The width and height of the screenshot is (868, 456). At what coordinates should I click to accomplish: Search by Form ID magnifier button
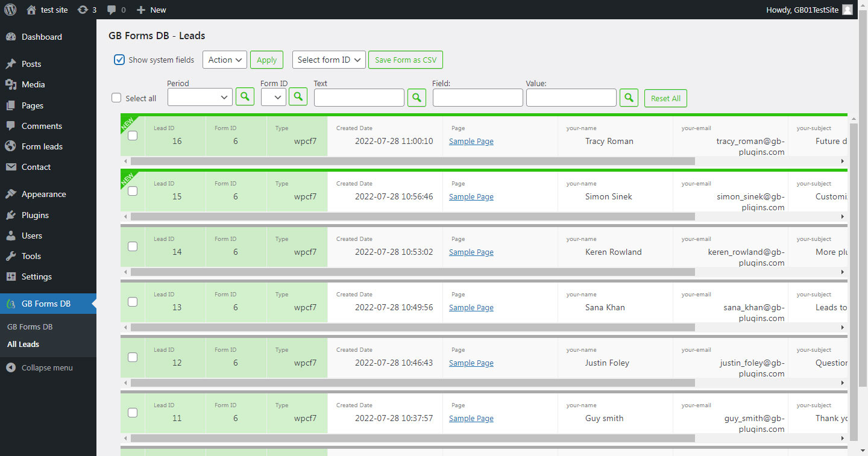coord(298,96)
